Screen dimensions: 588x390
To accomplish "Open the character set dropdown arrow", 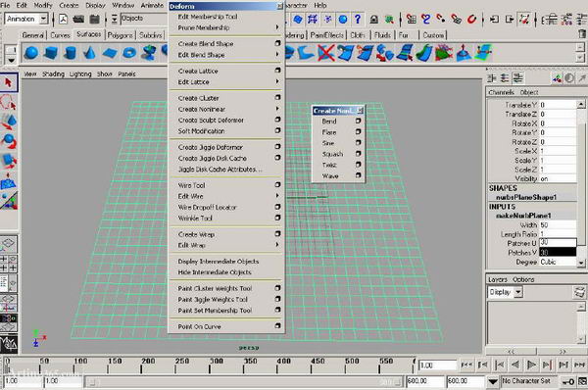I will pyautogui.click(x=493, y=382).
